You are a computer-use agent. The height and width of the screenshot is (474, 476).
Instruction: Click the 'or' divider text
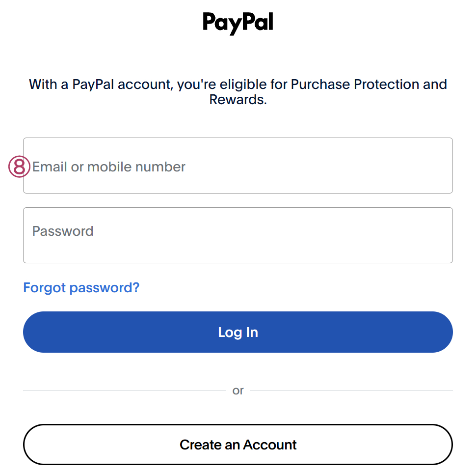(x=238, y=390)
